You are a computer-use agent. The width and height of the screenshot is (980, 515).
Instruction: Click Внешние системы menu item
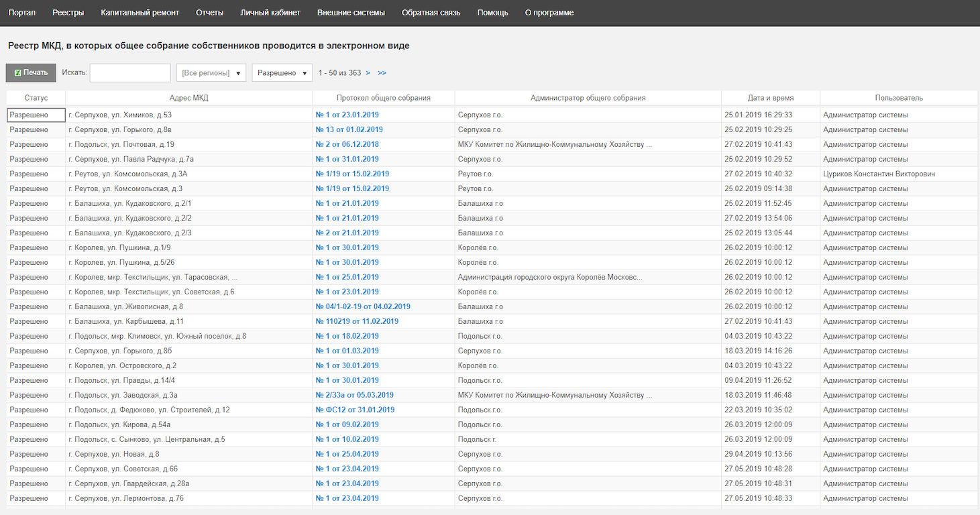pos(351,13)
